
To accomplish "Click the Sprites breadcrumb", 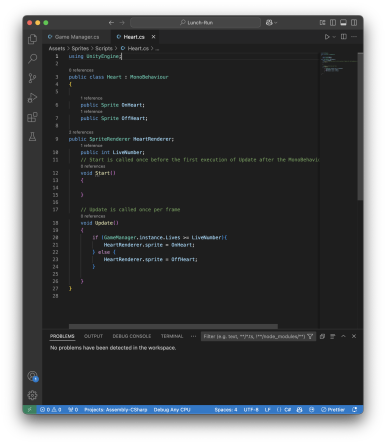I will click(x=80, y=48).
